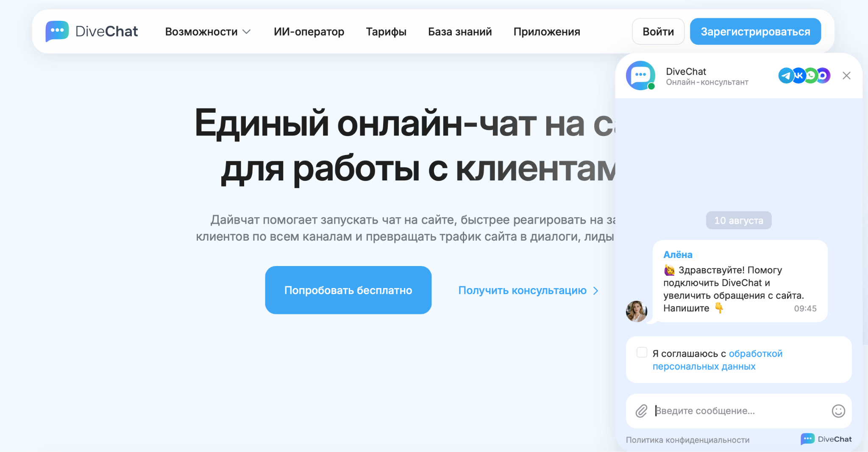Click Алёна's operator avatar photo

637,311
